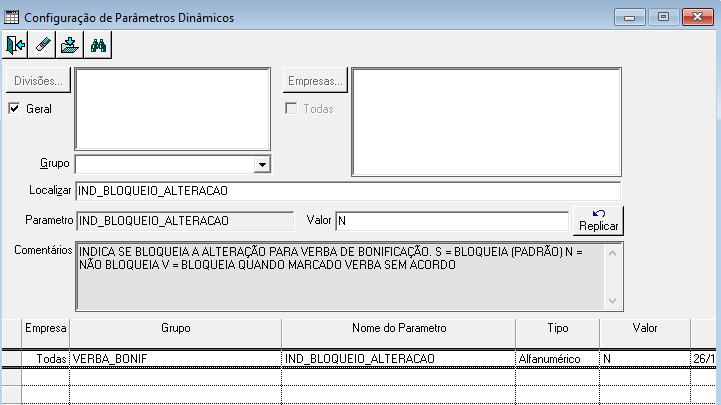
Task: Click the Parametro read-only field
Action: pyautogui.click(x=185, y=221)
